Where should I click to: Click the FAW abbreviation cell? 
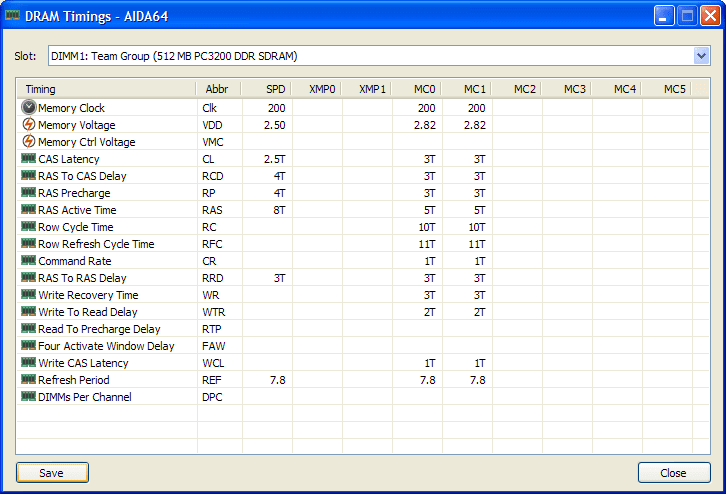(213, 346)
